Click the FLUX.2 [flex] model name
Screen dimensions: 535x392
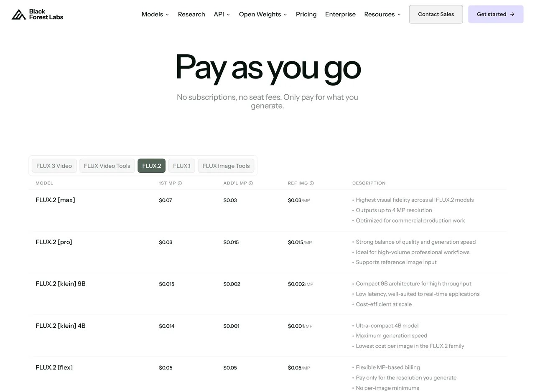tap(54, 367)
